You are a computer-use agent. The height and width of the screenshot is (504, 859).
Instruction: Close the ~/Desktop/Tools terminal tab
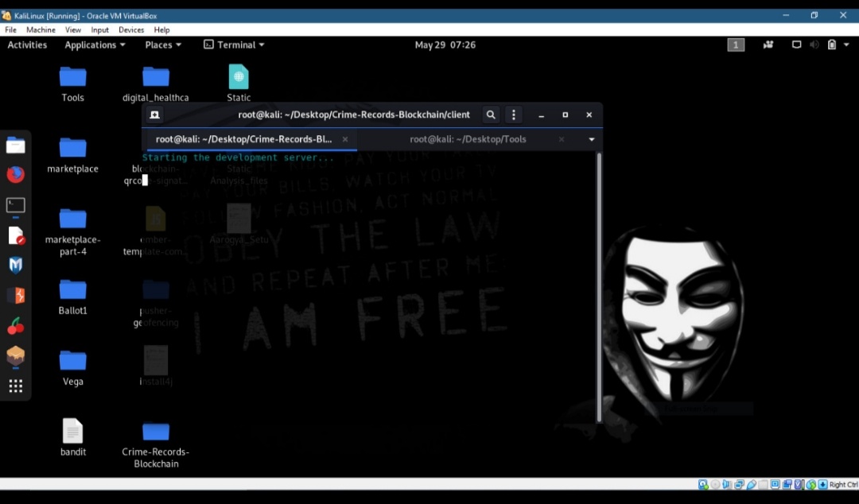[x=562, y=140]
